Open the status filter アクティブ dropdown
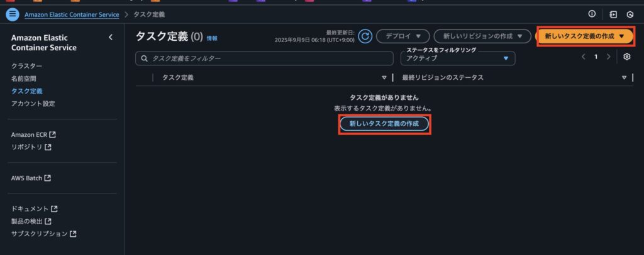644x255 pixels. [458, 58]
